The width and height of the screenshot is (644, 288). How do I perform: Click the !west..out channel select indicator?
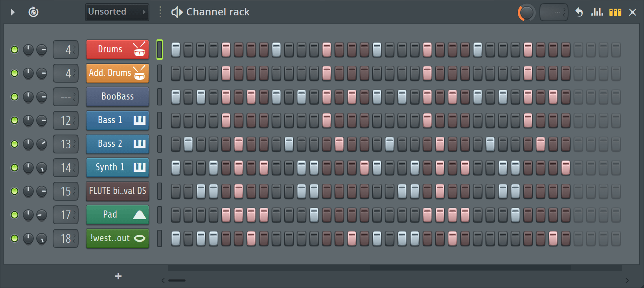point(160,238)
